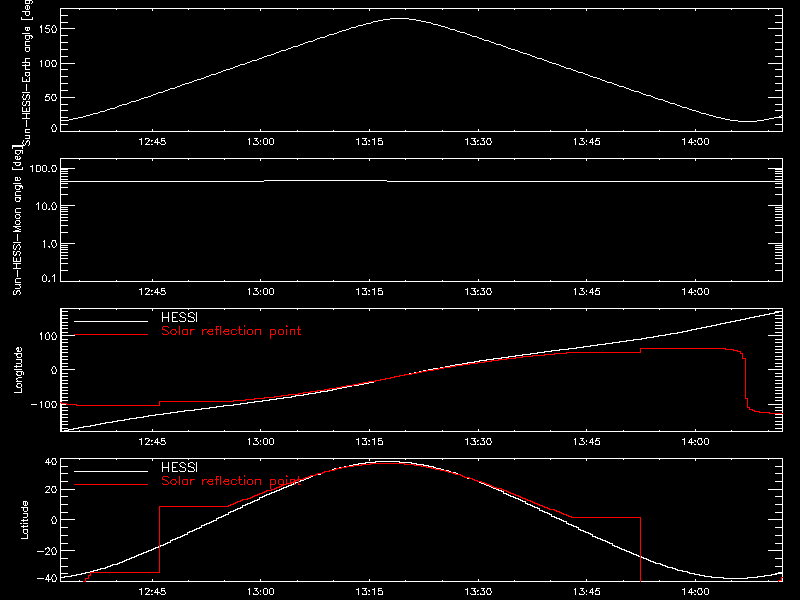Click 20 tick on Latitude plot
800x600 pixels.
51,490
